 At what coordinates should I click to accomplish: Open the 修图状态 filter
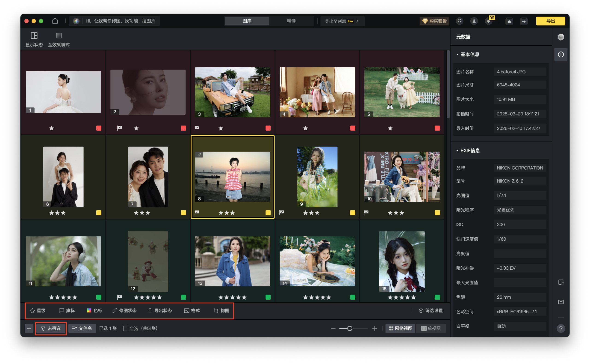coord(125,311)
